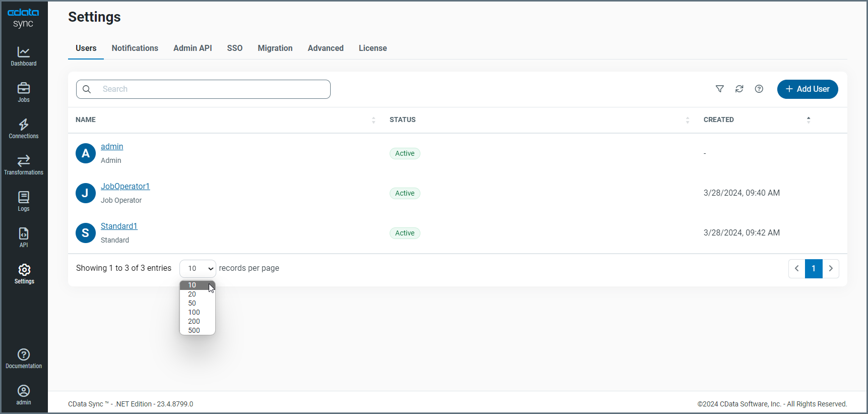Refresh the users list
Image resolution: width=868 pixels, height=414 pixels.
point(739,89)
